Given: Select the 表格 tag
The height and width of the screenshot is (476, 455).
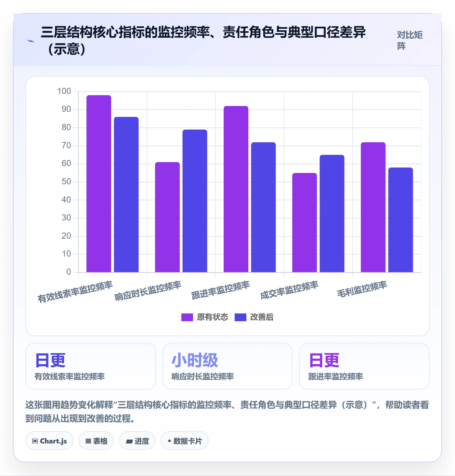Looking at the screenshot, I should click(96, 441).
